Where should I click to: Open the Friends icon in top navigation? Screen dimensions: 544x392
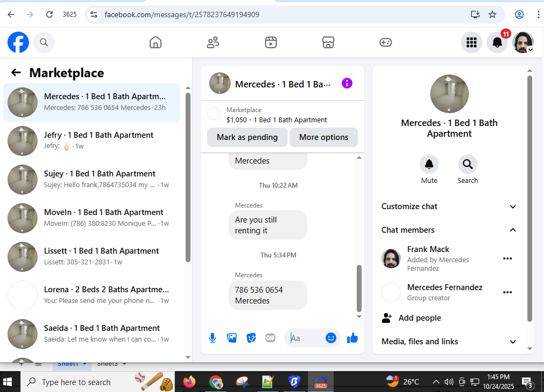tap(213, 42)
